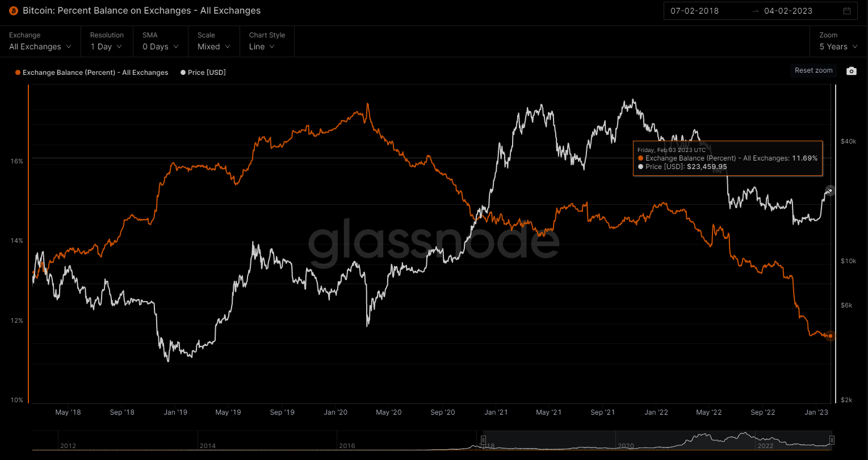Click the 2014 label in the navigator
Screen dimensions: 868x460
(208, 446)
